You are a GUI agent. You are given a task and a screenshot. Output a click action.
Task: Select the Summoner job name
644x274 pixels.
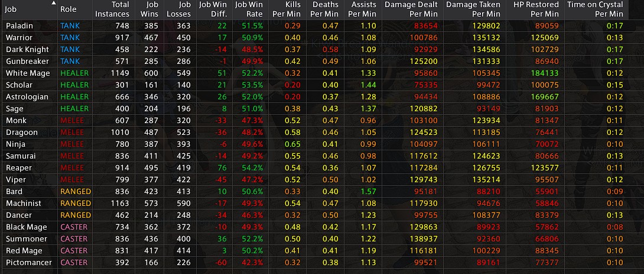click(x=26, y=239)
